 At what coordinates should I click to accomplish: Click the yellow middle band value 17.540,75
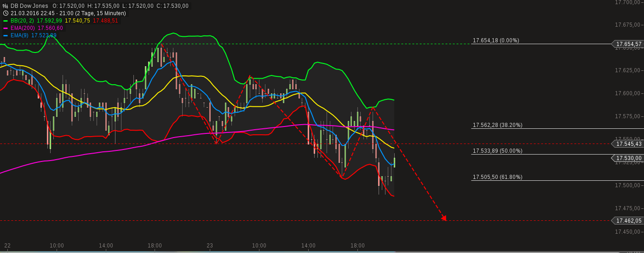click(x=77, y=21)
